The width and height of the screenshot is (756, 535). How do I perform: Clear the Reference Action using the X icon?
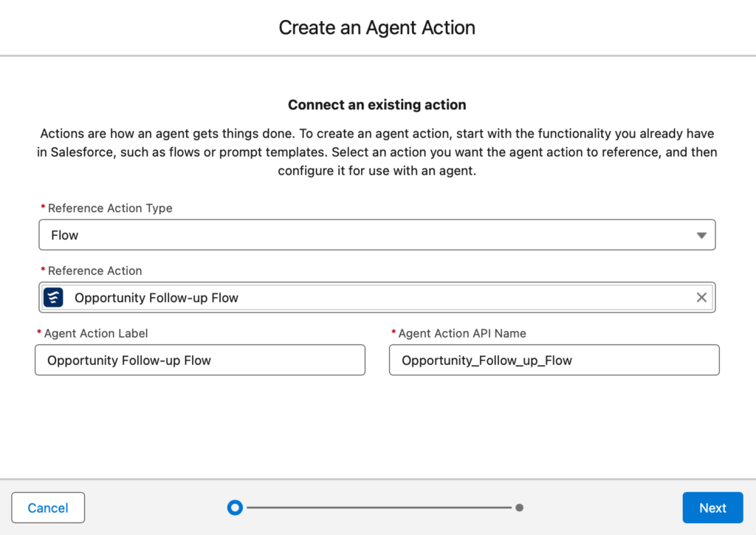pos(701,297)
